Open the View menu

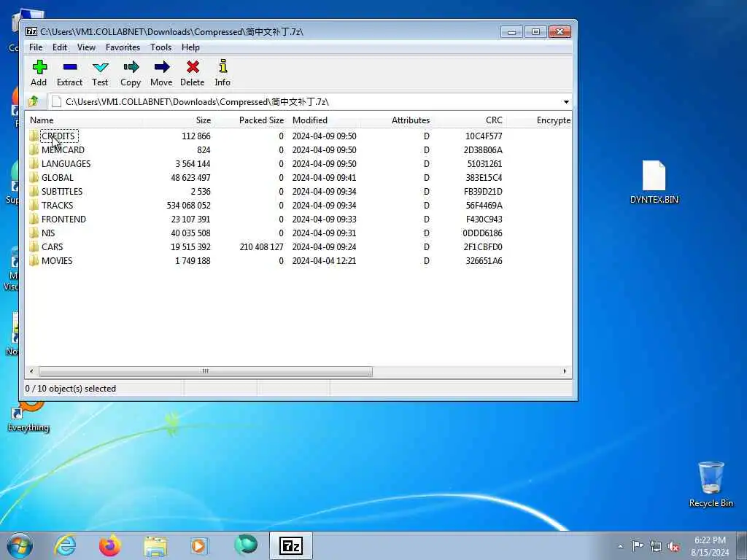point(86,47)
